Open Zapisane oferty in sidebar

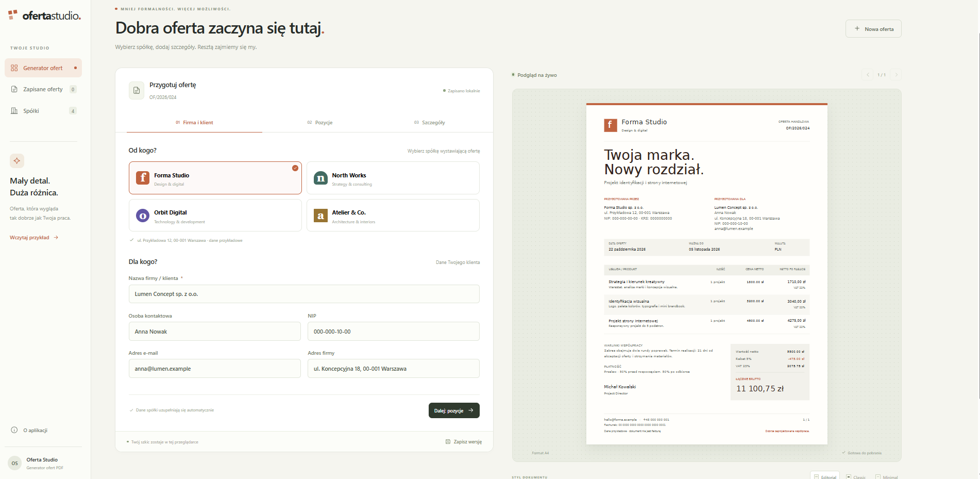coord(43,89)
